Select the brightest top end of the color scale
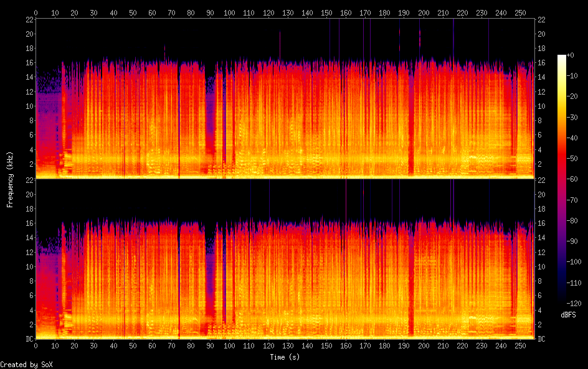The width and height of the screenshot is (588, 369). 562,57
